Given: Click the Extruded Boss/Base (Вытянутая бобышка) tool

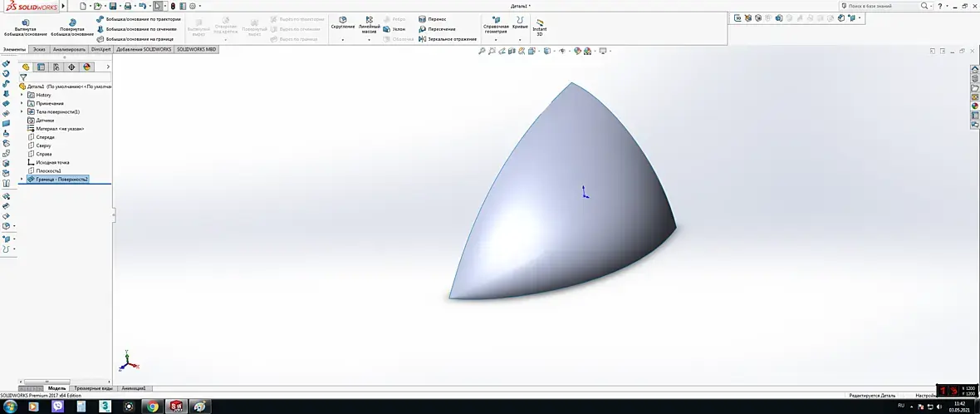Looking at the screenshot, I should pyautogui.click(x=25, y=27).
